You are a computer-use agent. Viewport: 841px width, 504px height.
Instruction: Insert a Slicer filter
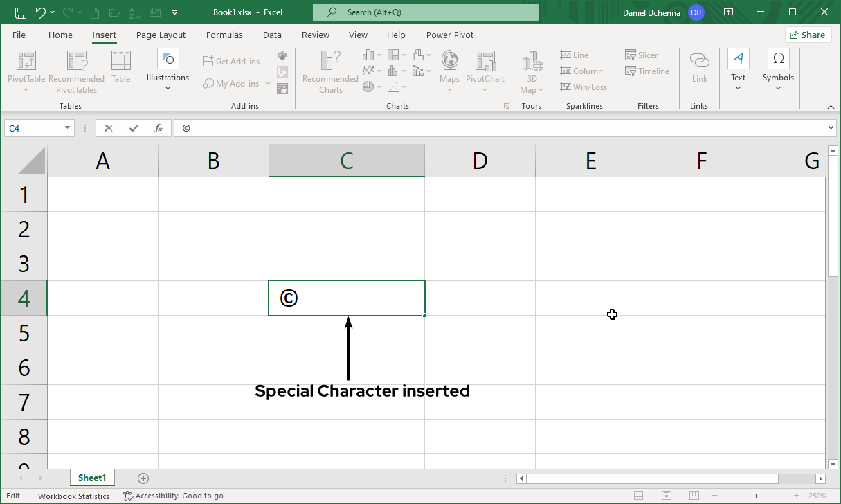[641, 55]
